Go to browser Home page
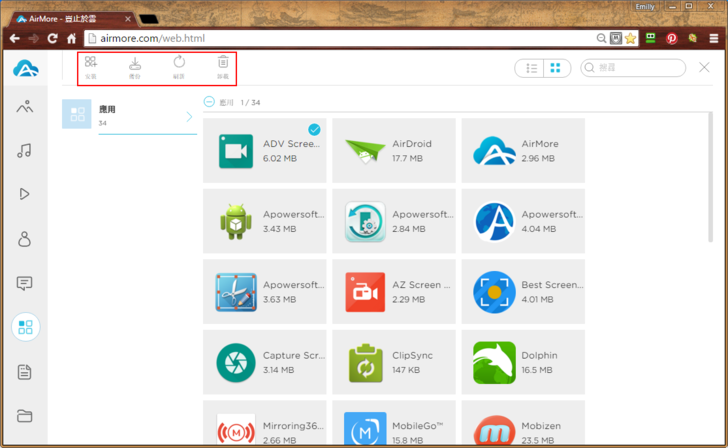The width and height of the screenshot is (728, 448). pyautogui.click(x=72, y=39)
